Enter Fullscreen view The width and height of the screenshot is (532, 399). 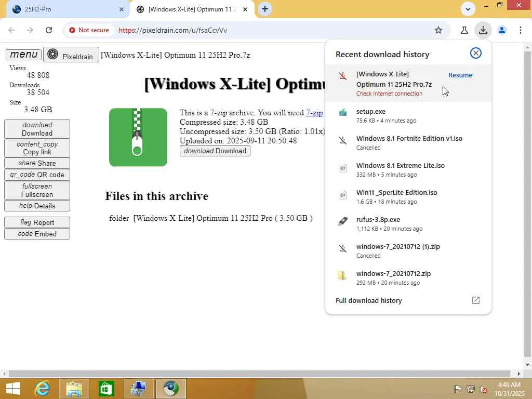tap(37, 190)
